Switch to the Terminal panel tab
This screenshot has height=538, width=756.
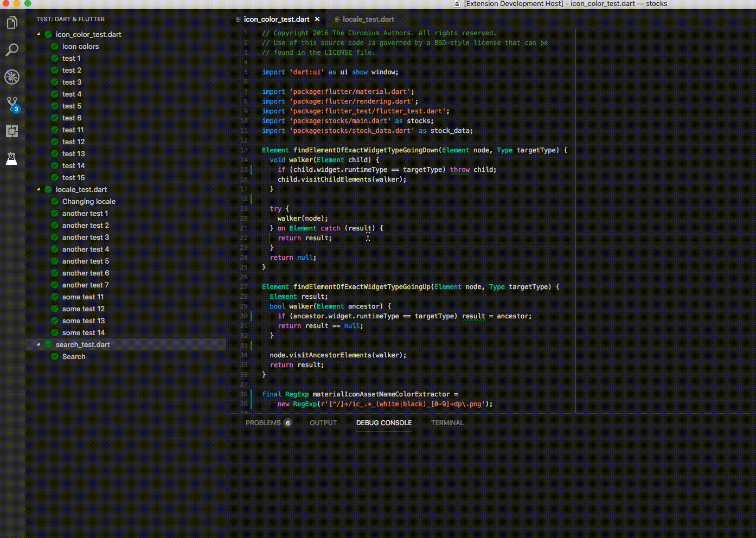point(447,423)
